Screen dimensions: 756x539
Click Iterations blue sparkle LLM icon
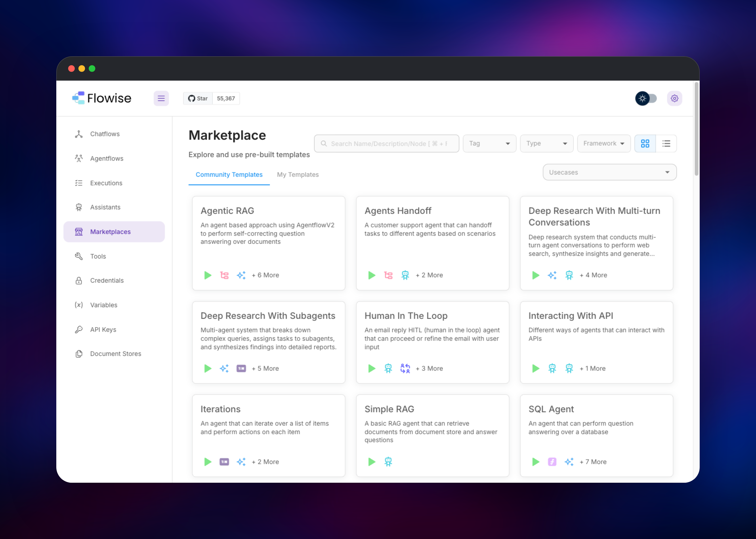tap(241, 462)
